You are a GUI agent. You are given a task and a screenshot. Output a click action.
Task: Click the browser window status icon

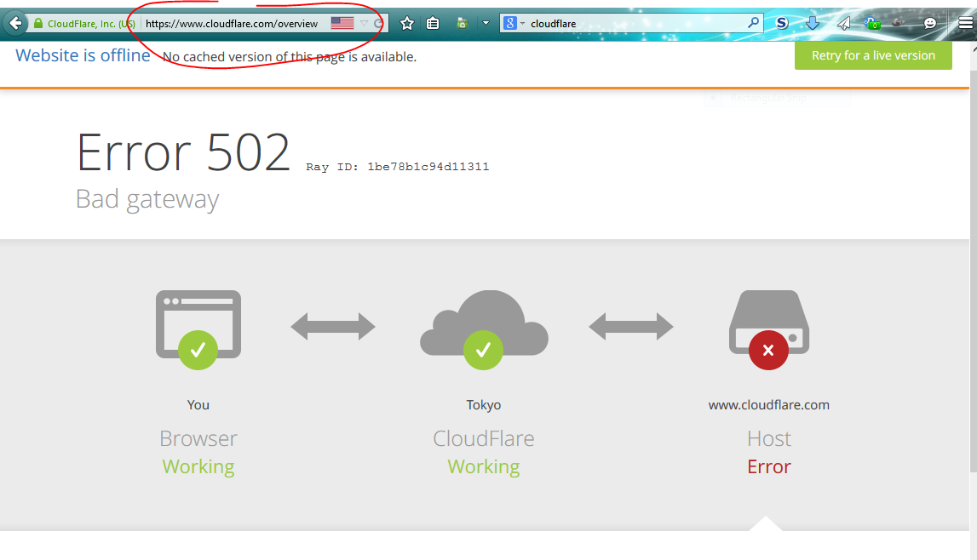198,329
